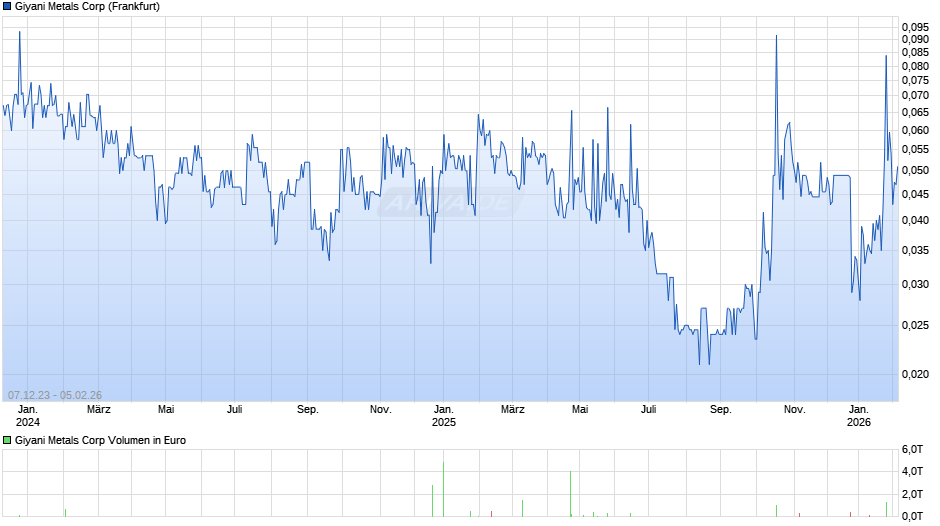Click the green volume bar near Mai 2025

point(571,494)
